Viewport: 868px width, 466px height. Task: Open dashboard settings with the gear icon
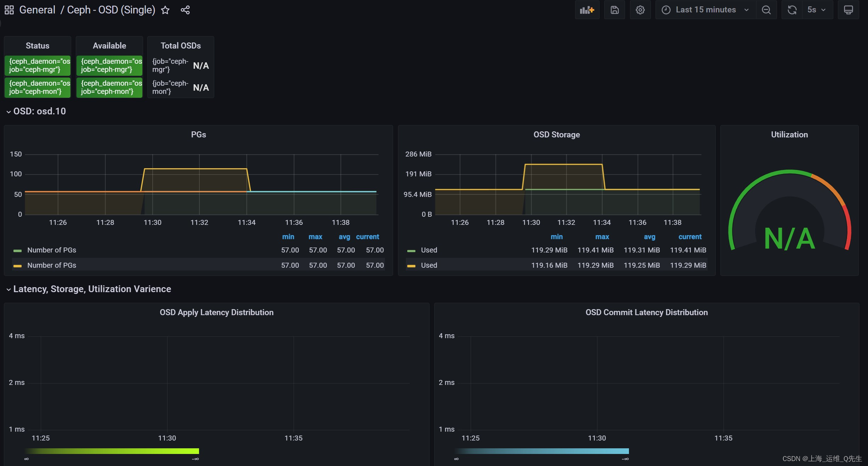click(640, 10)
